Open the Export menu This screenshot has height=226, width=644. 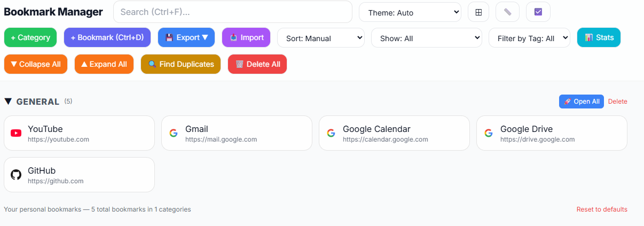pyautogui.click(x=186, y=37)
